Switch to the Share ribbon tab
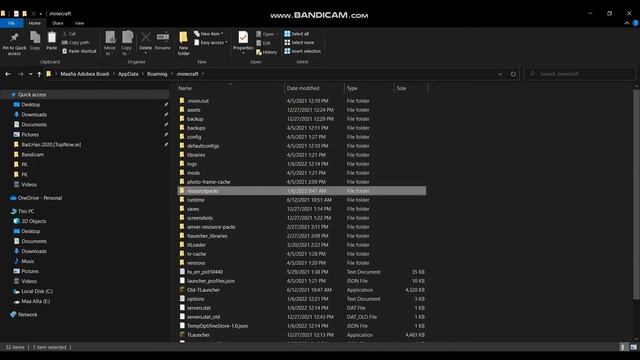The image size is (640, 360). (x=58, y=23)
